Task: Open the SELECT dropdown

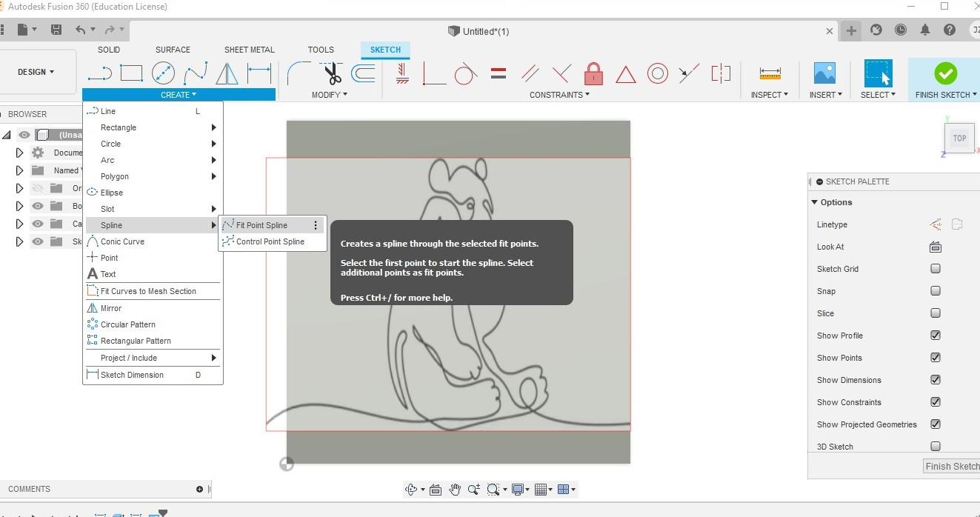Action: click(878, 95)
